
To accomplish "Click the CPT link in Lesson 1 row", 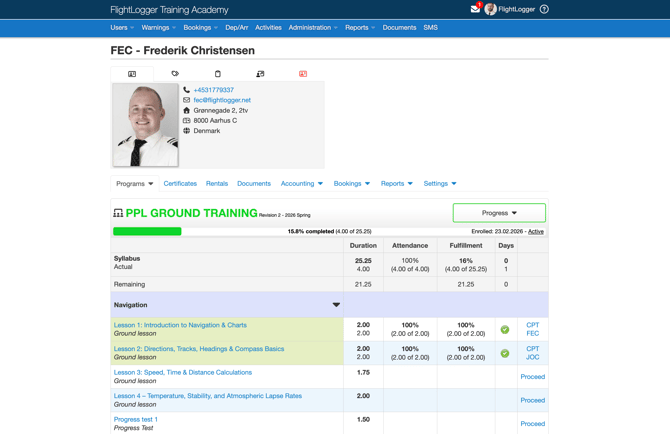I will click(x=532, y=325).
